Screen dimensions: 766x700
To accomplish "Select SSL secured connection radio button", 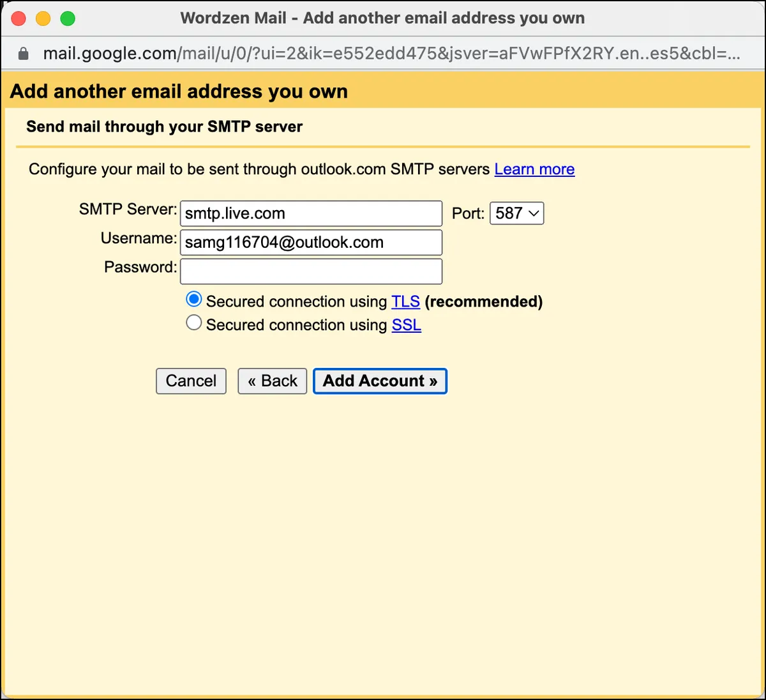I will pos(194,323).
